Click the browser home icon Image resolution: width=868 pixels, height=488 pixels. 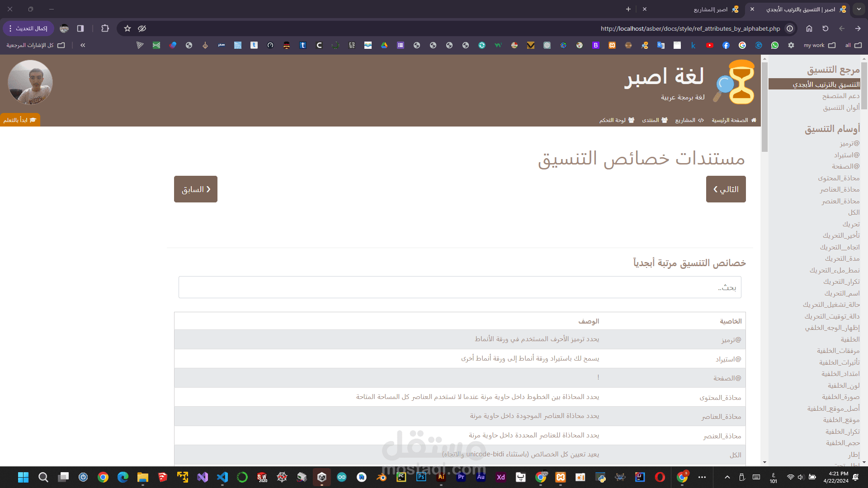[x=809, y=28]
